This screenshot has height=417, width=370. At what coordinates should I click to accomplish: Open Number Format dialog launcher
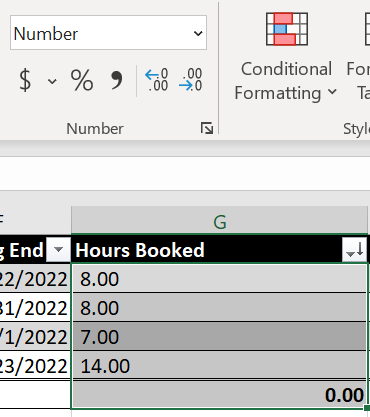coord(207,128)
